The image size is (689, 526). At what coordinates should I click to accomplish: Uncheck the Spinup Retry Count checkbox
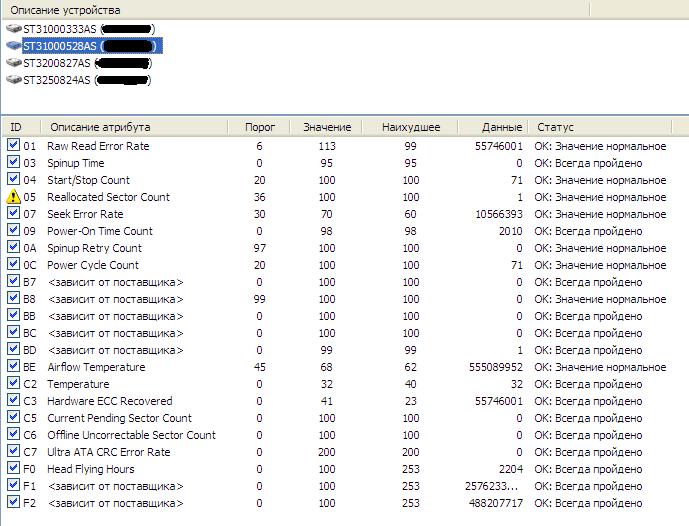[13, 247]
